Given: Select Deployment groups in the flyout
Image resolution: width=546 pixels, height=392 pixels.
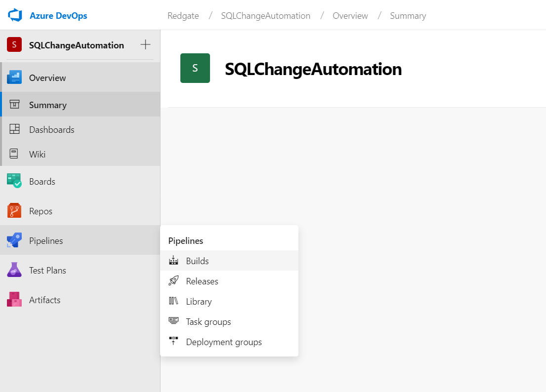Looking at the screenshot, I should point(229,342).
